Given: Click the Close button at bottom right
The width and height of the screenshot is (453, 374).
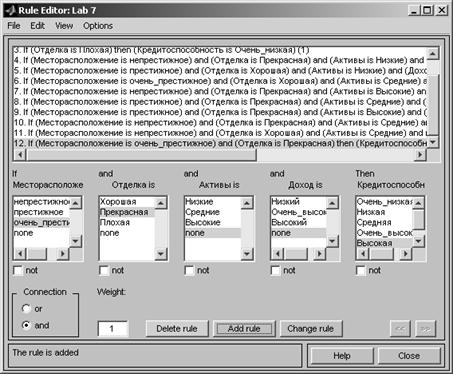Looking at the screenshot, I should pos(409,356).
